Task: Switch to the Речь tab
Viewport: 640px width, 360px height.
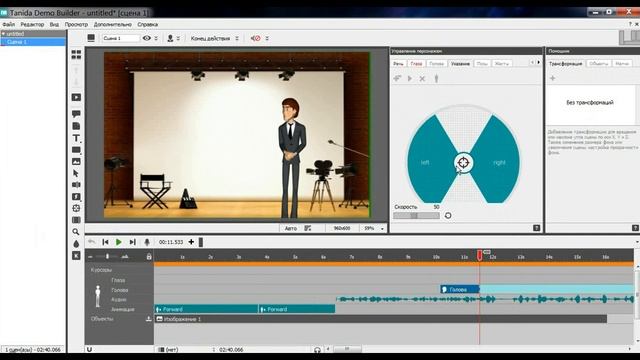Action: click(x=398, y=64)
